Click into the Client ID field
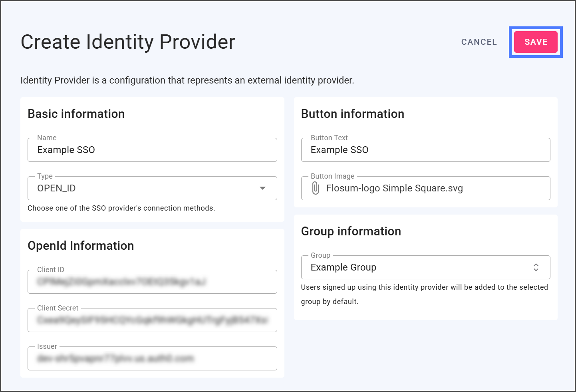The width and height of the screenshot is (576, 392). coord(152,282)
